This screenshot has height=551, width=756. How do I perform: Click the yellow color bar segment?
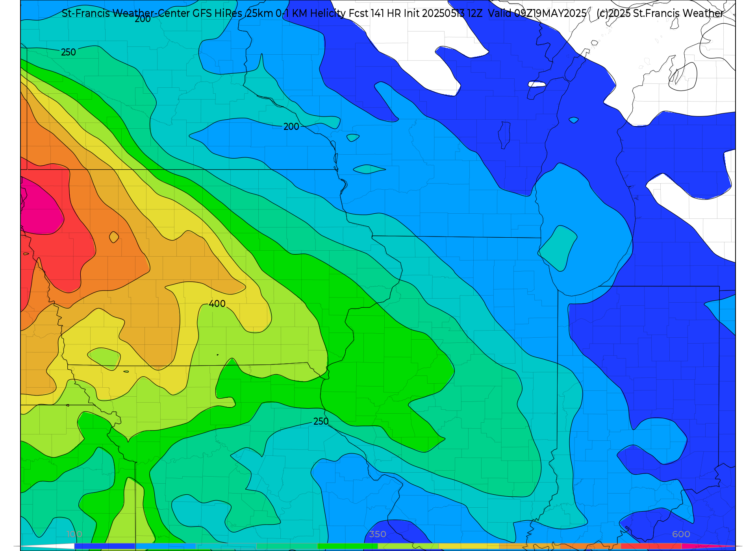[469, 546]
